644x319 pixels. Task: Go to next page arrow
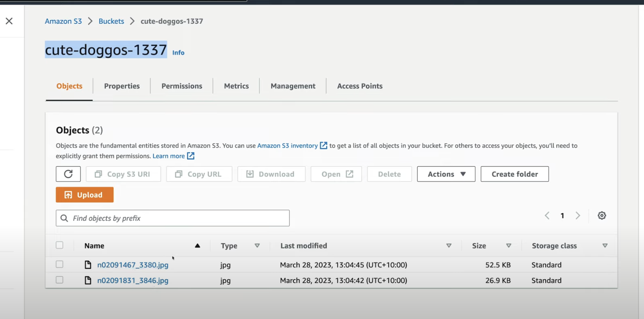tap(578, 216)
